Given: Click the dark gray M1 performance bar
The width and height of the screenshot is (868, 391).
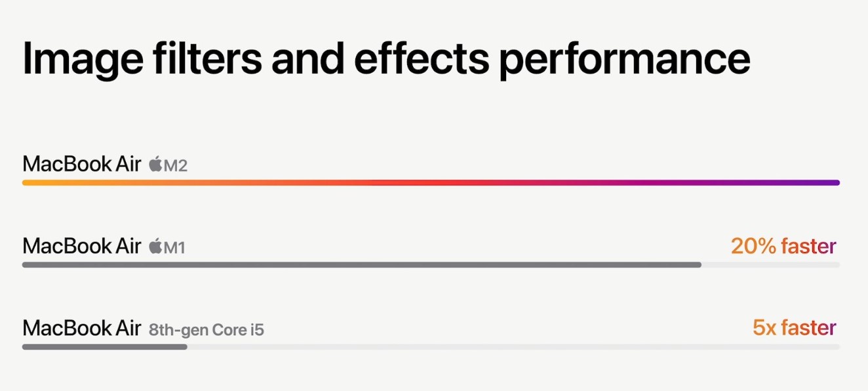Looking at the screenshot, I should (x=361, y=265).
